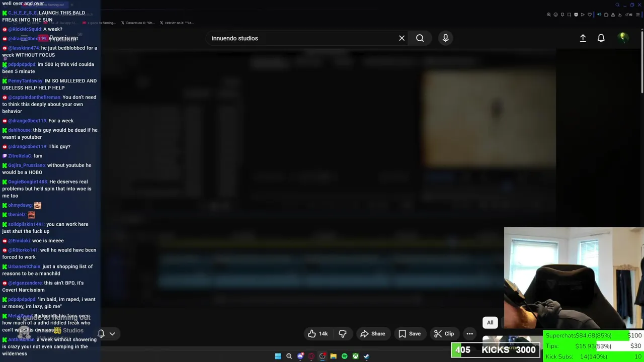Switch to the 'Dexerto on X' tab

[137, 23]
